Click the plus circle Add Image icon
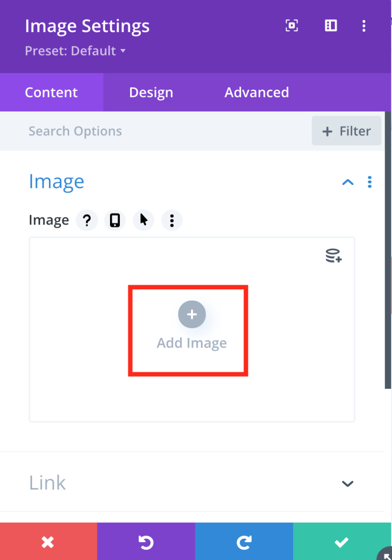The image size is (392, 560). tap(192, 315)
